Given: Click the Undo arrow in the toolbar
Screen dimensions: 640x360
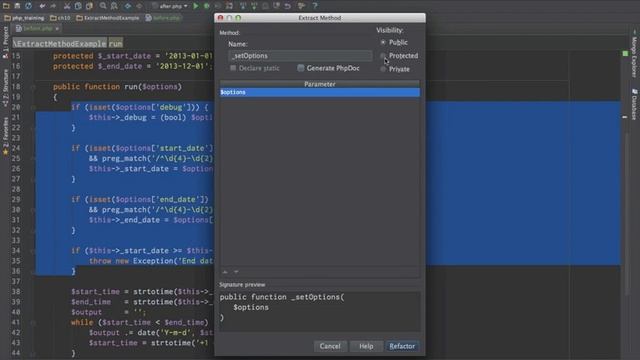Looking at the screenshot, I should (x=42, y=6).
